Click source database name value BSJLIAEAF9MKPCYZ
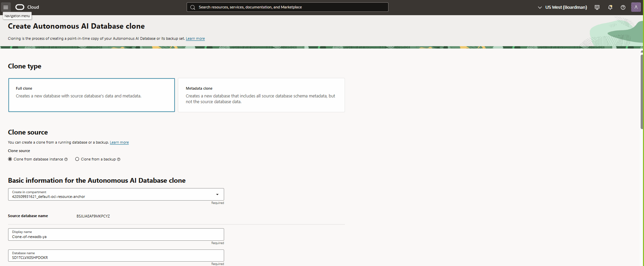 tap(93, 216)
